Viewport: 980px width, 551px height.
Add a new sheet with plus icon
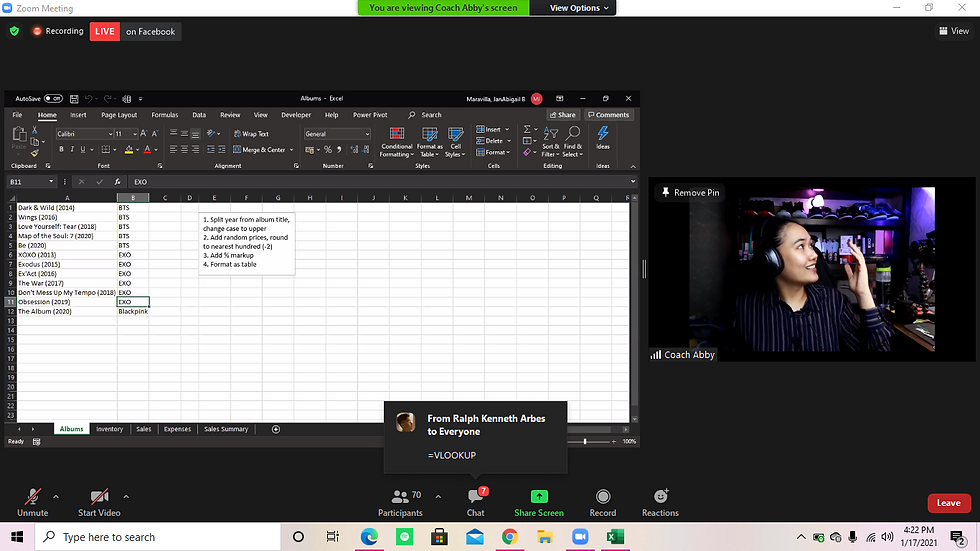[276, 429]
